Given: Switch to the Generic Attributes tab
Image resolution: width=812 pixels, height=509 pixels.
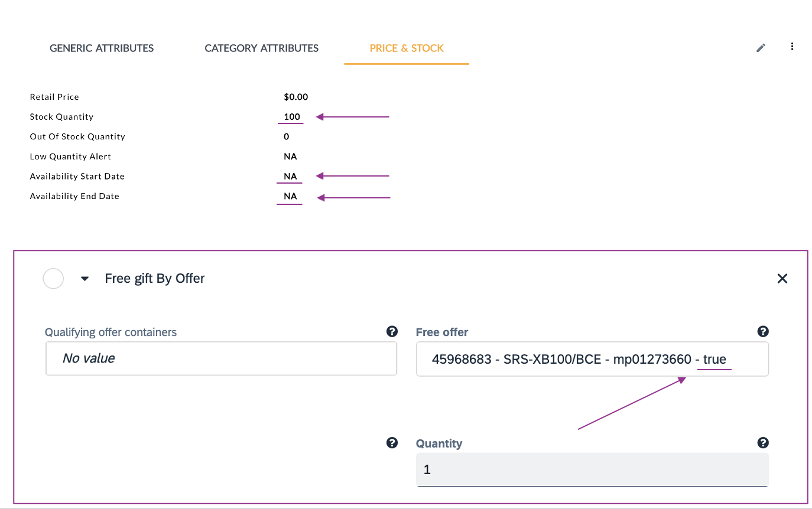Looking at the screenshot, I should (102, 48).
